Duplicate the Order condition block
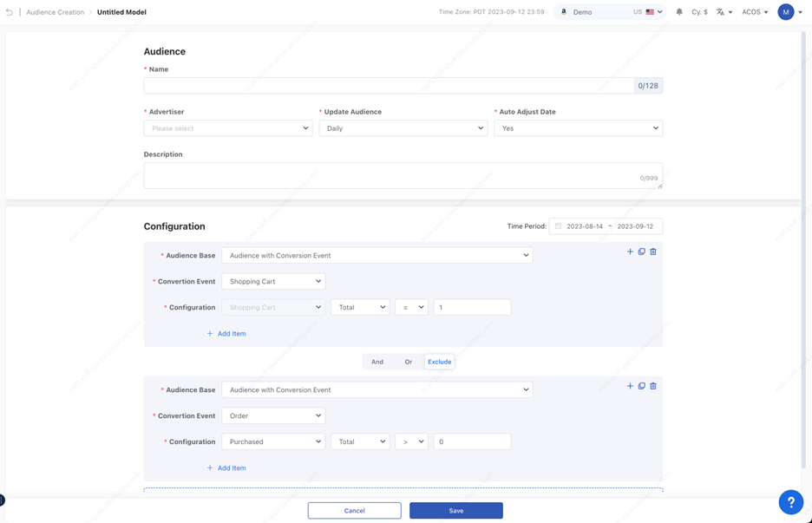Screen dimensions: 812x523 (x=641, y=386)
